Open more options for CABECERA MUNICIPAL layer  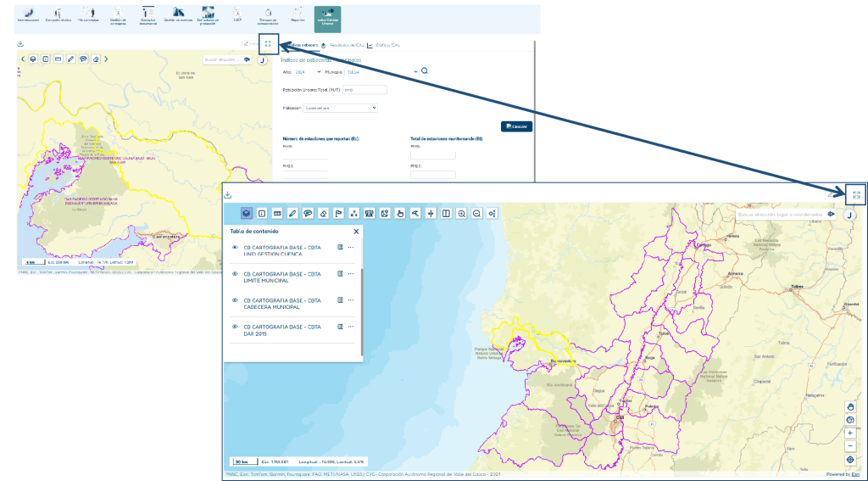click(x=350, y=300)
